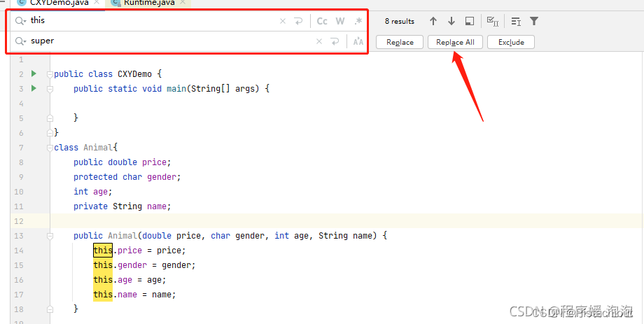
Task: Click the Replace button
Action: click(400, 42)
